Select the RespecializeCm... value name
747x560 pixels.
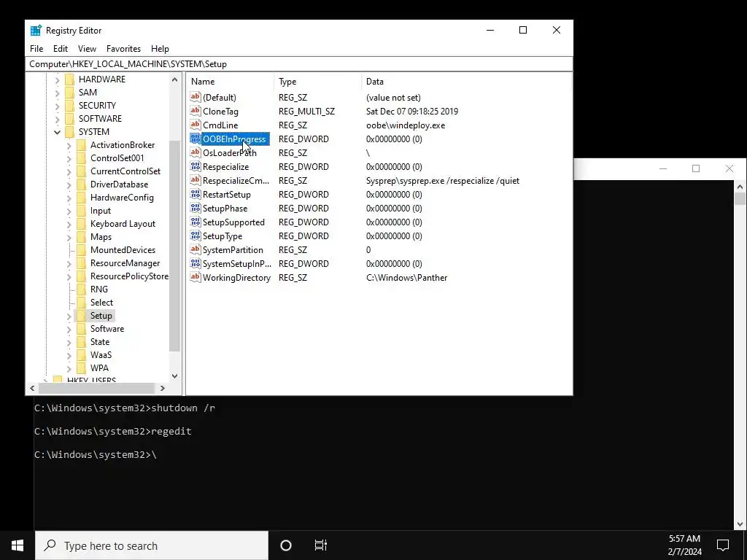tap(236, 181)
